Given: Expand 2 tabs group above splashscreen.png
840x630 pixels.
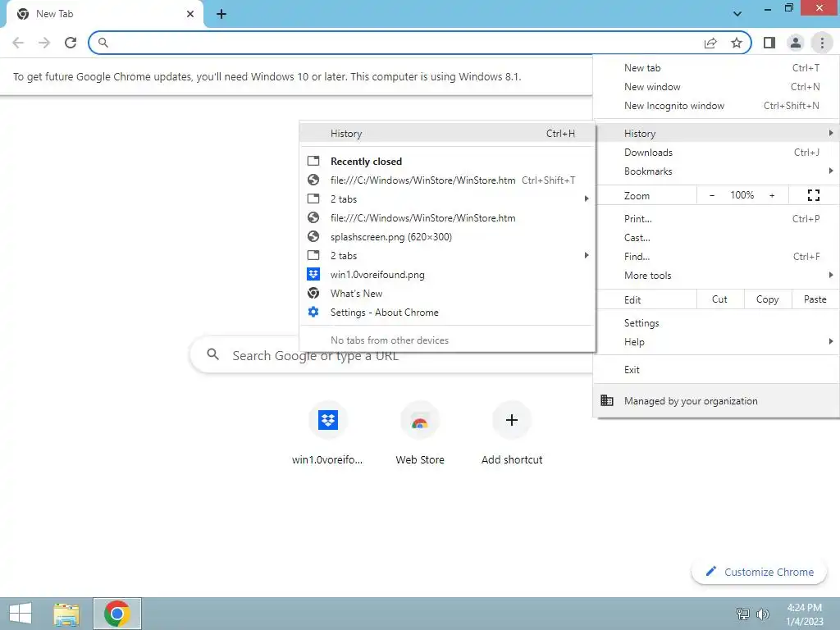Looking at the screenshot, I should pyautogui.click(x=447, y=199).
